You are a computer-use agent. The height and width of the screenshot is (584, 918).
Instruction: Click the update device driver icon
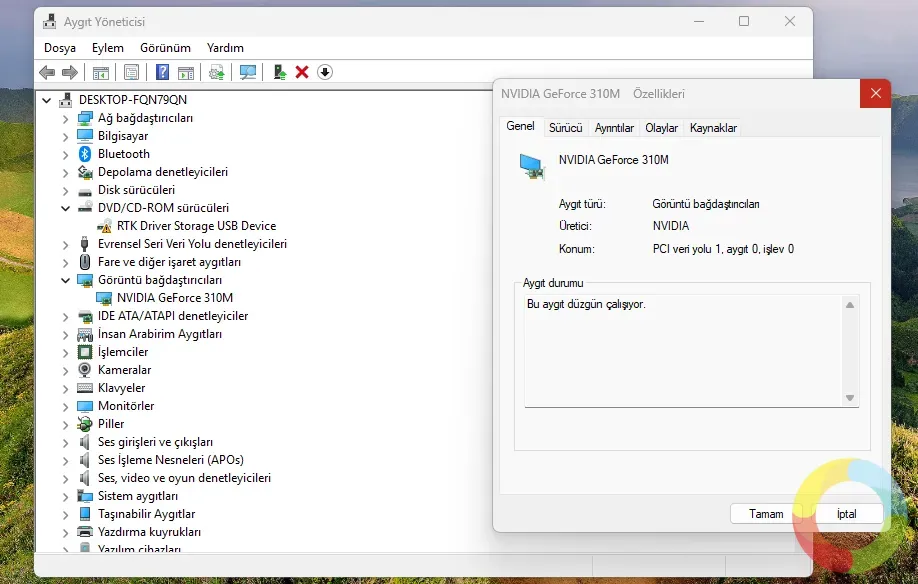[x=280, y=72]
